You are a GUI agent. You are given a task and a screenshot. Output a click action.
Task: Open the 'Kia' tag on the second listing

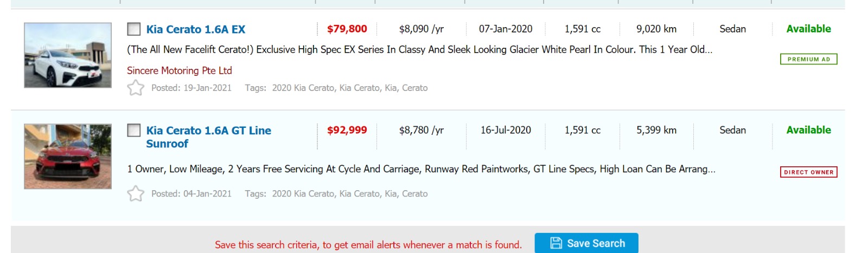click(x=391, y=193)
